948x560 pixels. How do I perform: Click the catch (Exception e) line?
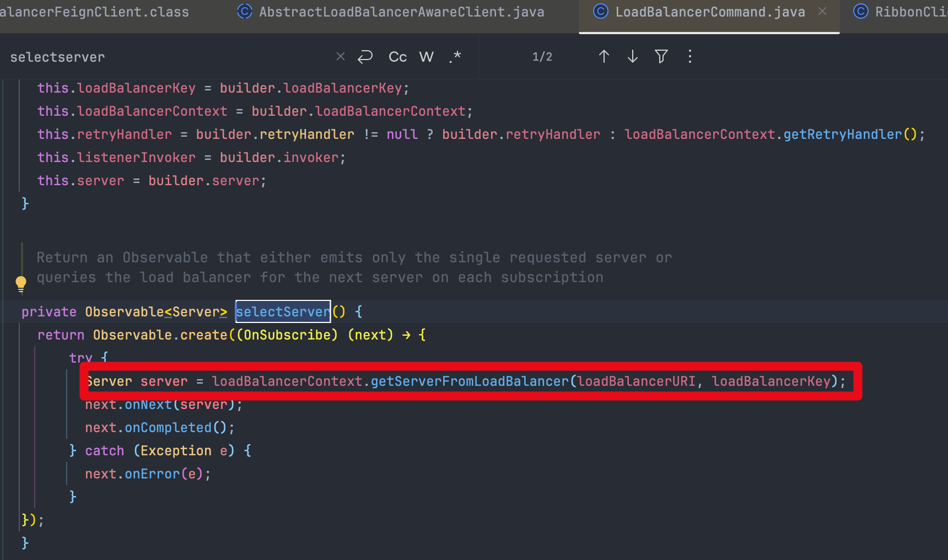[x=160, y=451]
